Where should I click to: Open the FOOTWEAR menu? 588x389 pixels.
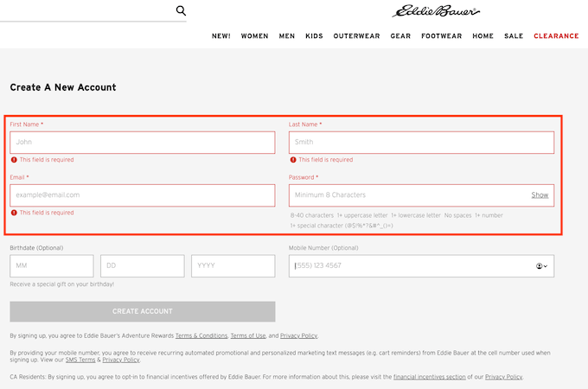pos(441,36)
